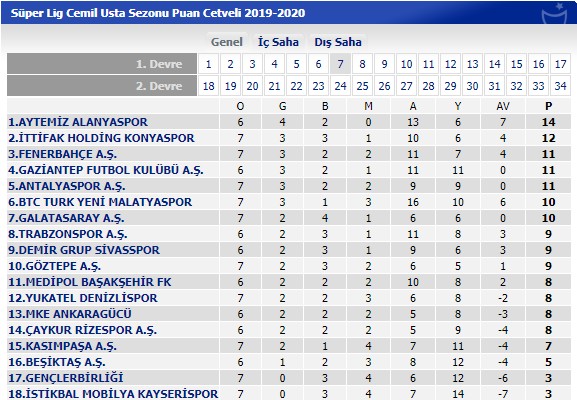Choose week 18 in 2. Devre
577x400 pixels.
pos(208,86)
